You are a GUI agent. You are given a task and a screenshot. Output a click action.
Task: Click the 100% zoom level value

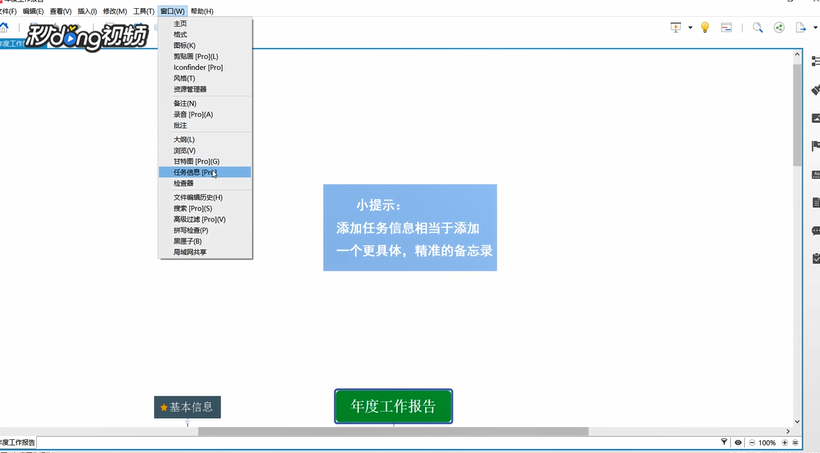[x=767, y=443]
